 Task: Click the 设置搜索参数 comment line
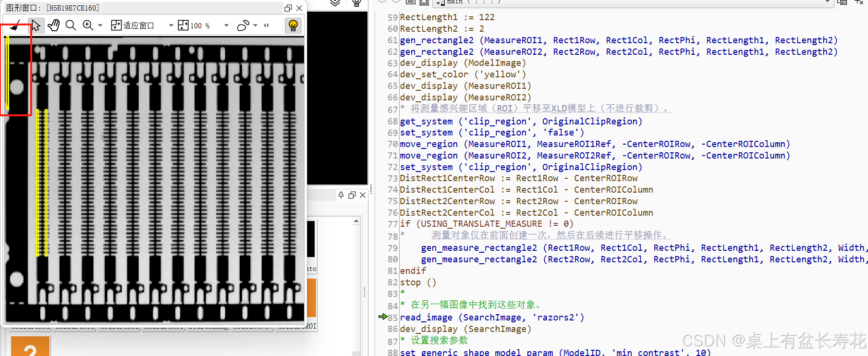[434, 340]
